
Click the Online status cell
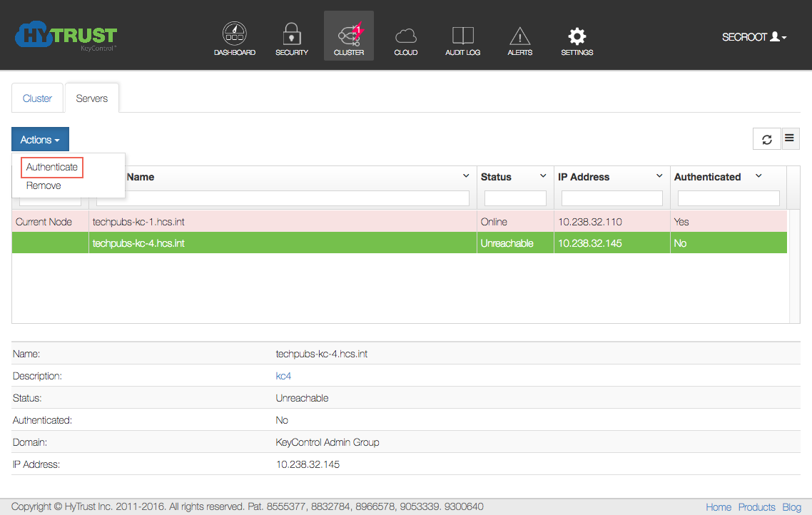(515, 222)
